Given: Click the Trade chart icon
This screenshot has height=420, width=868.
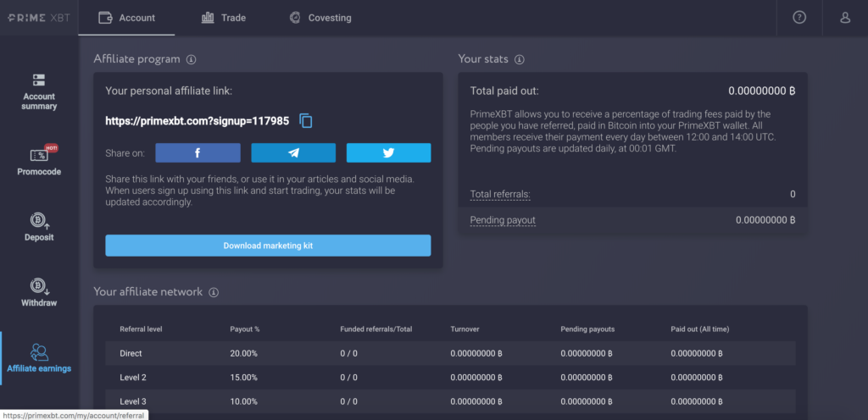Looking at the screenshot, I should point(208,18).
